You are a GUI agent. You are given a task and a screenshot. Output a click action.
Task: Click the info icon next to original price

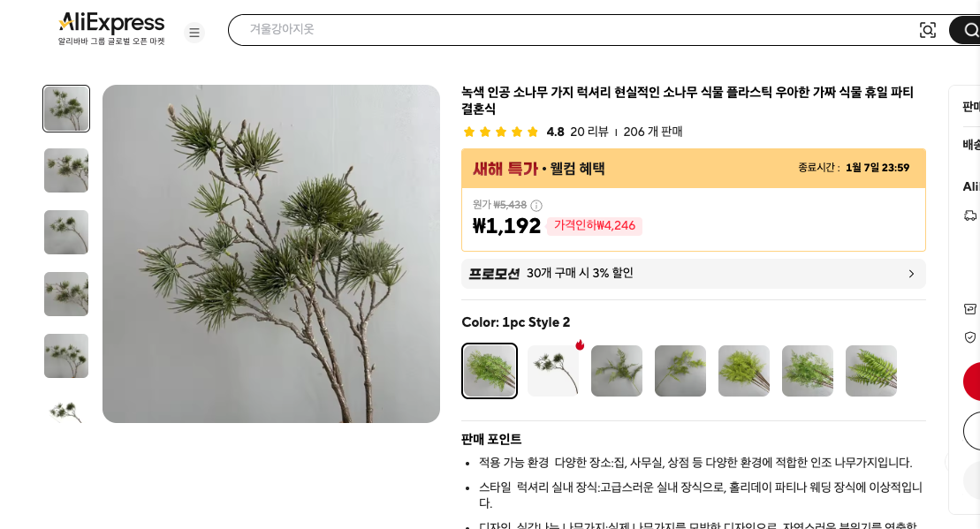[536, 204]
